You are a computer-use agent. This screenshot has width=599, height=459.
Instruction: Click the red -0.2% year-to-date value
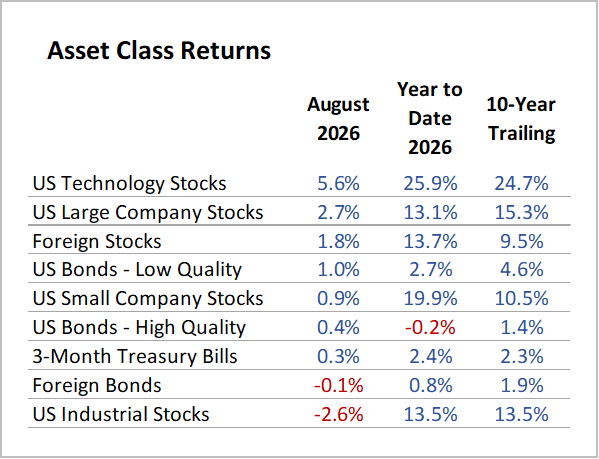(x=430, y=328)
